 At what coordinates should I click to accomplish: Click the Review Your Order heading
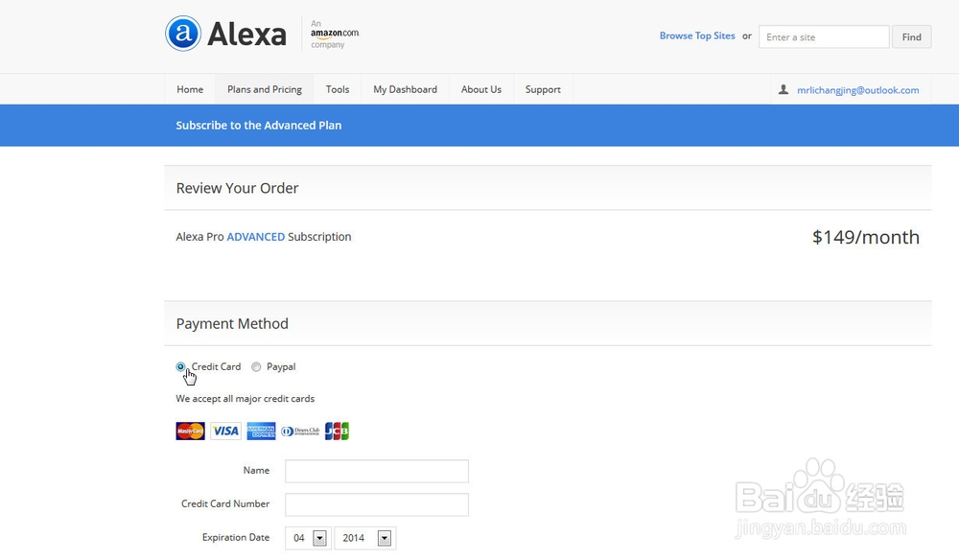pyautogui.click(x=237, y=188)
